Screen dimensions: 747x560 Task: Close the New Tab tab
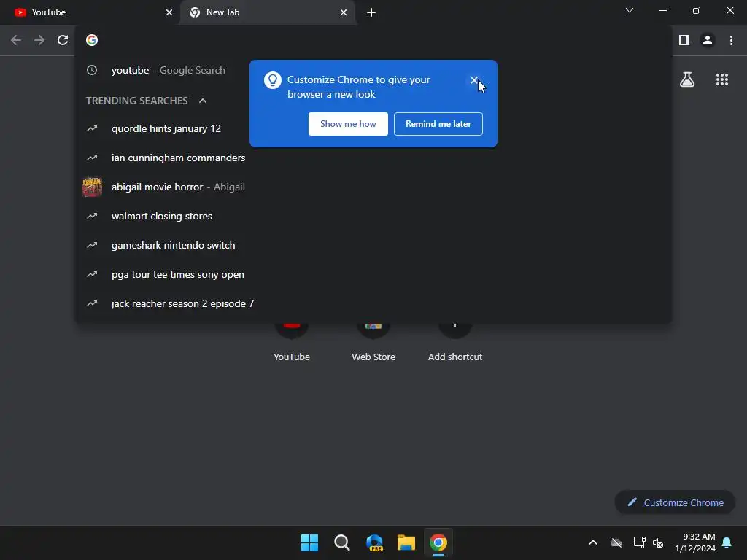click(343, 12)
